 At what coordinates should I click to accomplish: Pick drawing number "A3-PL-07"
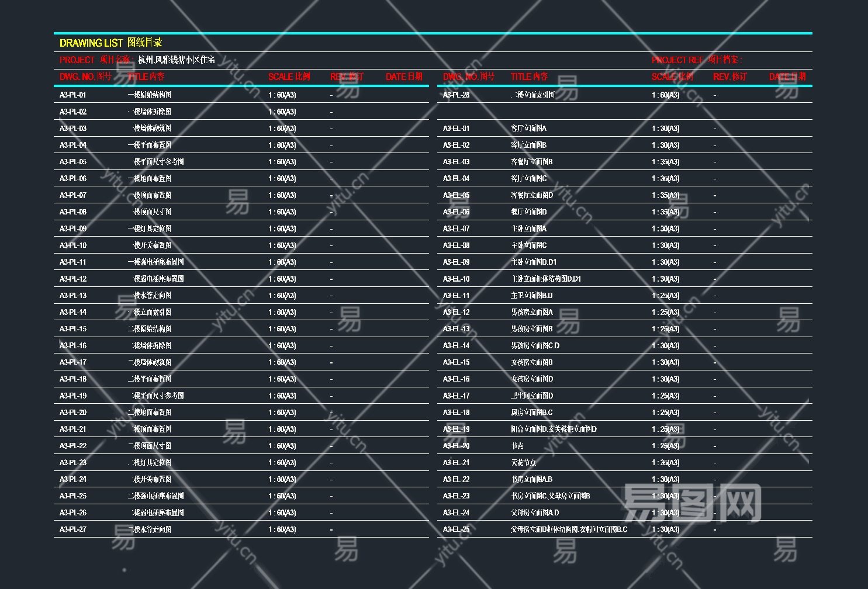pos(73,195)
